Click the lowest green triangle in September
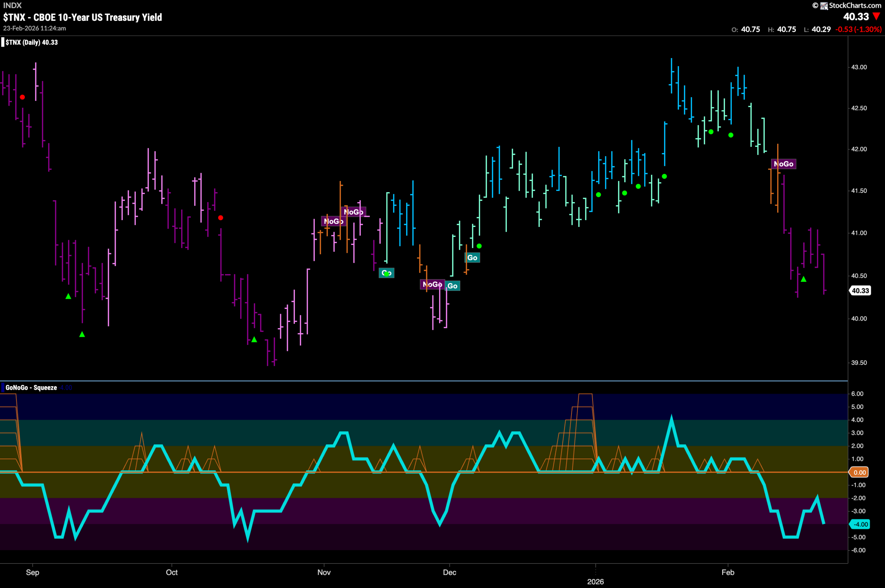This screenshot has height=588, width=885. tap(82, 334)
